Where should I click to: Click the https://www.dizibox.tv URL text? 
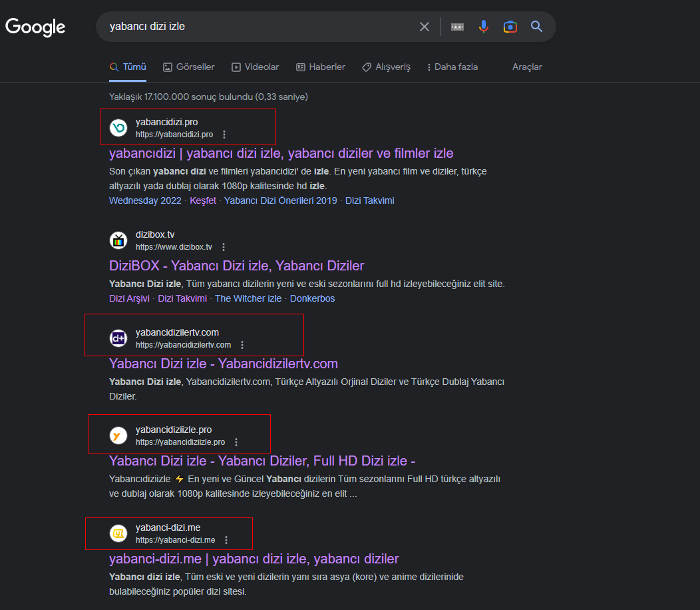tap(174, 247)
